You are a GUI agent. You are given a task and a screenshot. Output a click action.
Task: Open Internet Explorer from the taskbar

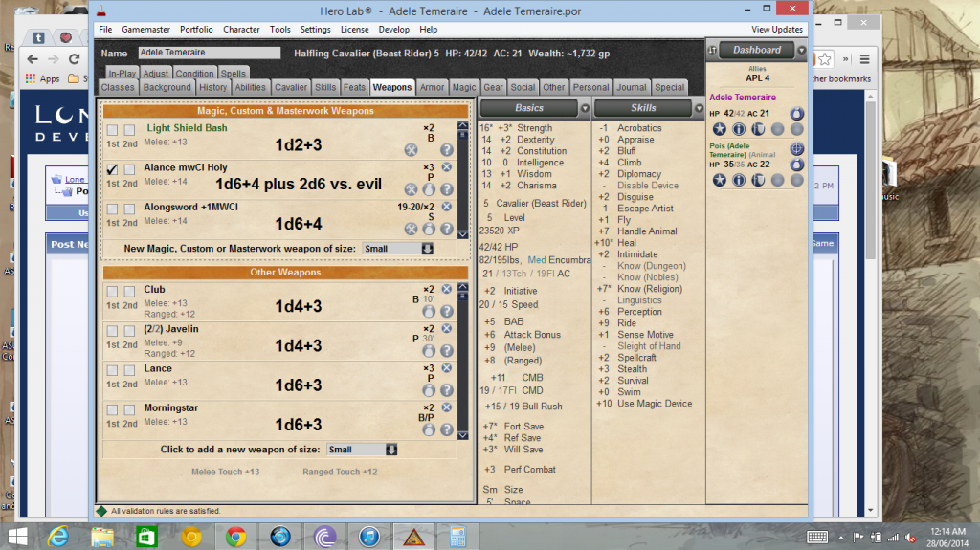pyautogui.click(x=58, y=537)
